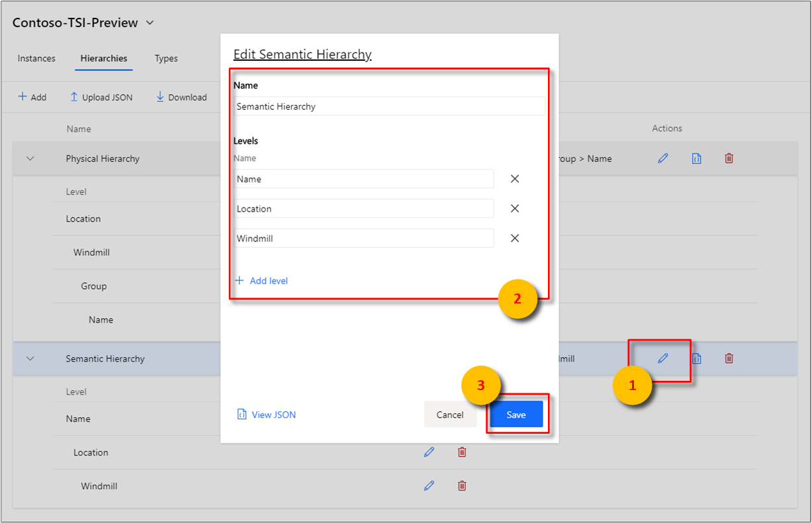
Task: Remove the Location level with X icon
Action: tap(515, 209)
